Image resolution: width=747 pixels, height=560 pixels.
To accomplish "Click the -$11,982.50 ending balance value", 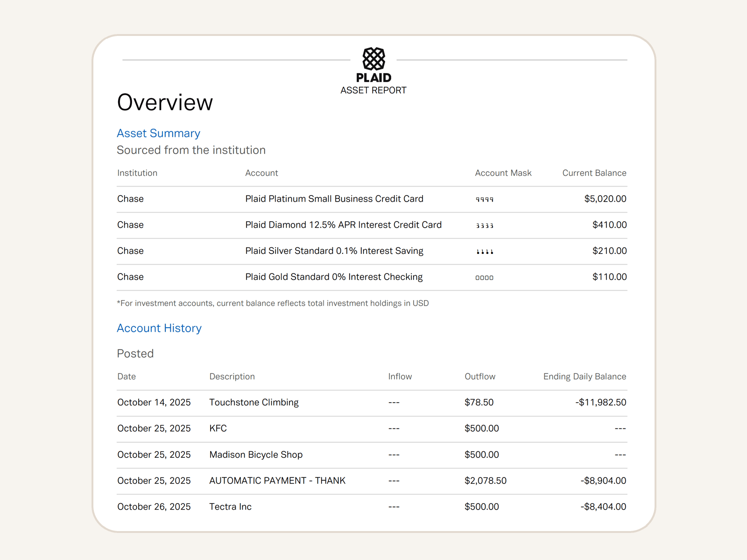I will [x=601, y=402].
